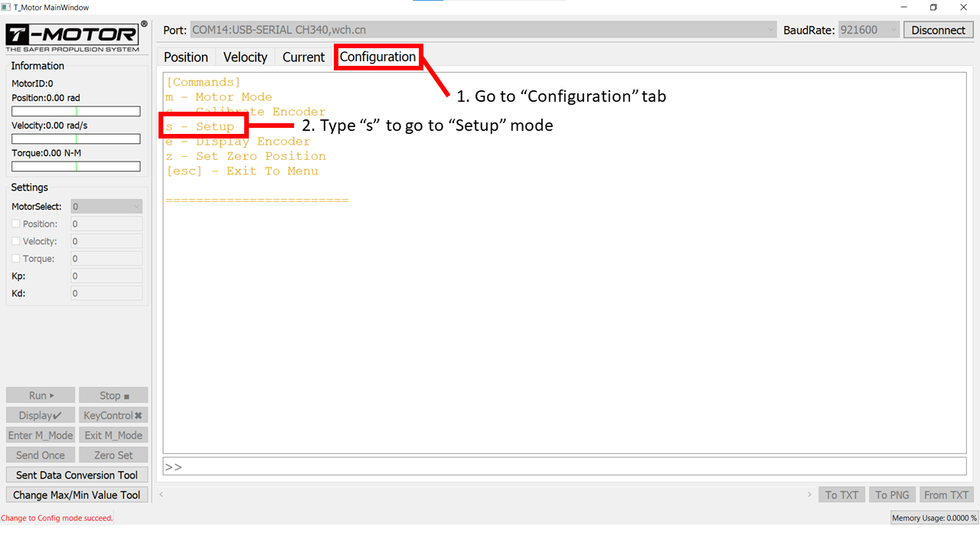This screenshot has height=551, width=980.
Task: Click KeyControl cross button
Action: [x=113, y=416]
